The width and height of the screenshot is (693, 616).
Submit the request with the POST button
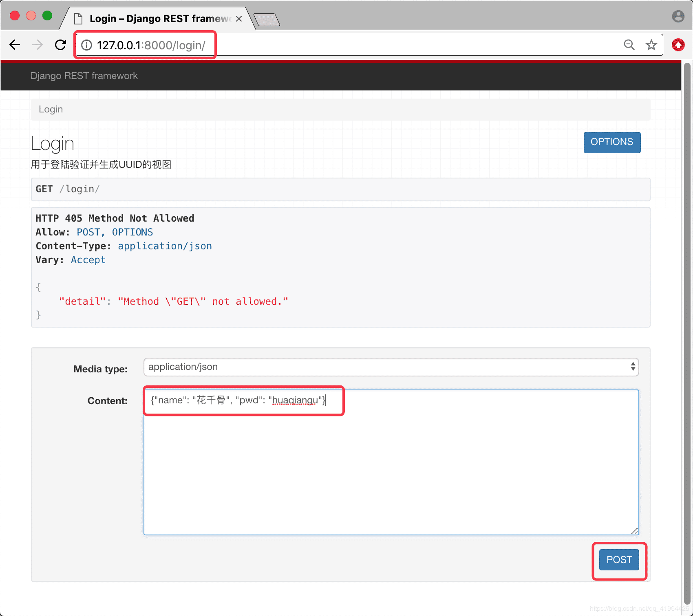[619, 560]
